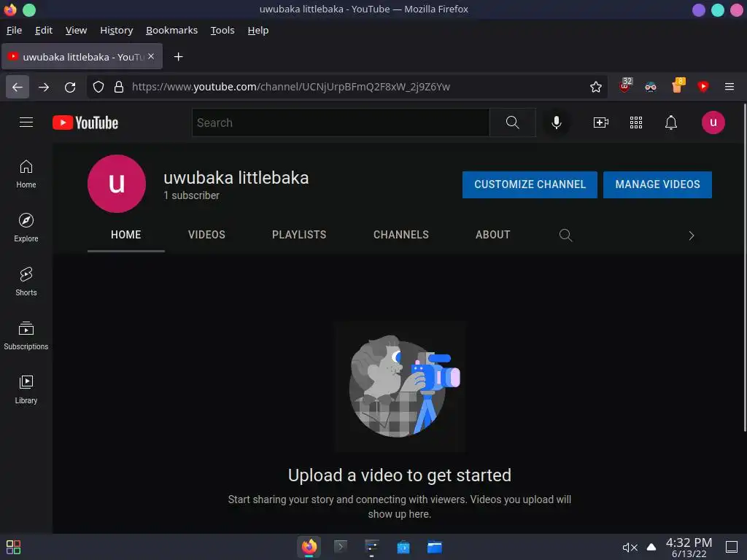Click the search magnifier button
Image resolution: width=747 pixels, height=560 pixels.
point(513,122)
